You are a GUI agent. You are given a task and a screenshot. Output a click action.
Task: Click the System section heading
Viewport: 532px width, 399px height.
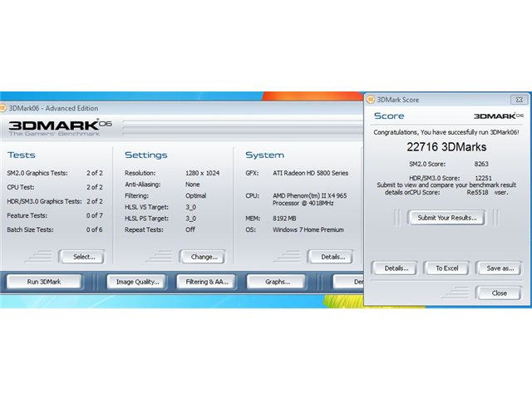264,155
